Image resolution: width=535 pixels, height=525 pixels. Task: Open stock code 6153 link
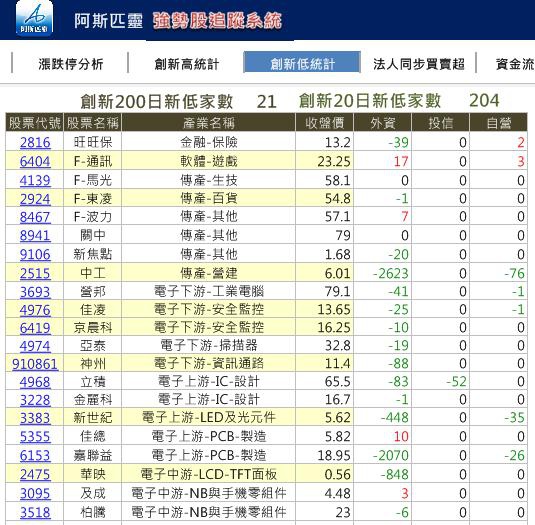(x=35, y=455)
